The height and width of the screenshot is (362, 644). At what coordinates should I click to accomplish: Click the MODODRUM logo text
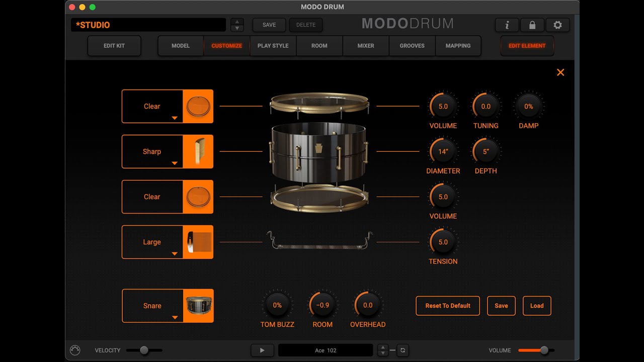[x=408, y=24]
